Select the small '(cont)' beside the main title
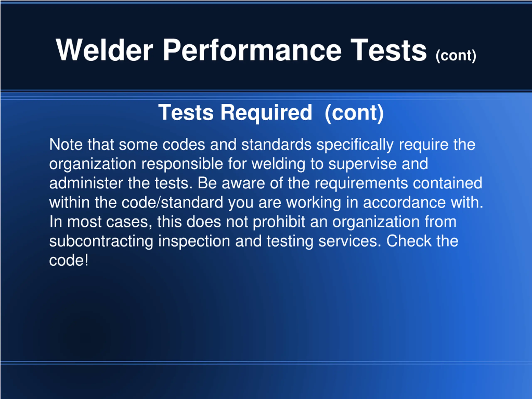The height and width of the screenshot is (399, 532). point(456,56)
